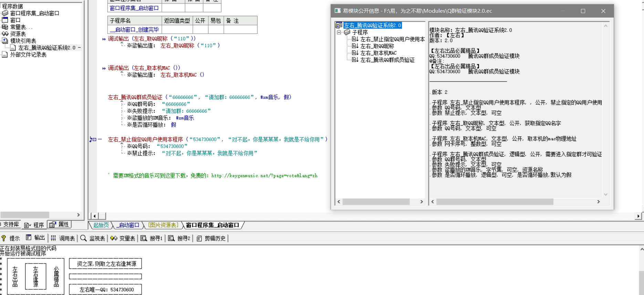
Task: Click the module info panel horizontal scrollbar thumb
Action: [494, 202]
